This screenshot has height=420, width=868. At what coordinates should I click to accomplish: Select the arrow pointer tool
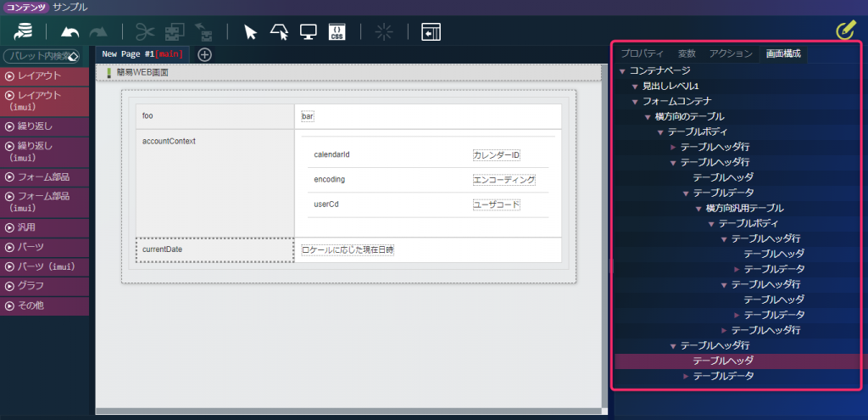[x=251, y=31]
